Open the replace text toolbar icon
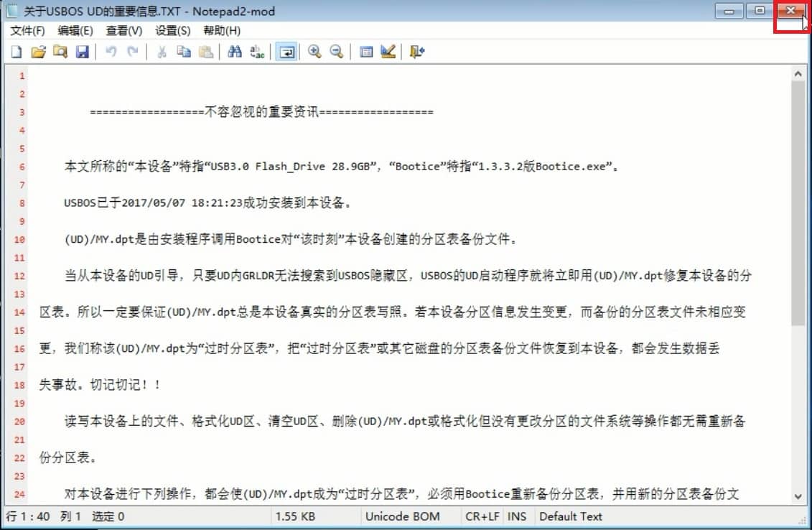Image resolution: width=812 pixels, height=530 pixels. 257,52
